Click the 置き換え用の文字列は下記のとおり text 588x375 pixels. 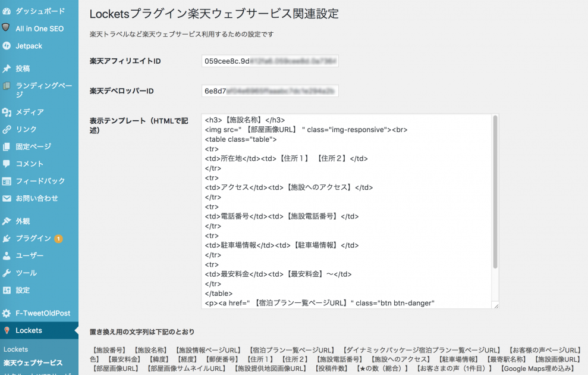pyautogui.click(x=142, y=332)
